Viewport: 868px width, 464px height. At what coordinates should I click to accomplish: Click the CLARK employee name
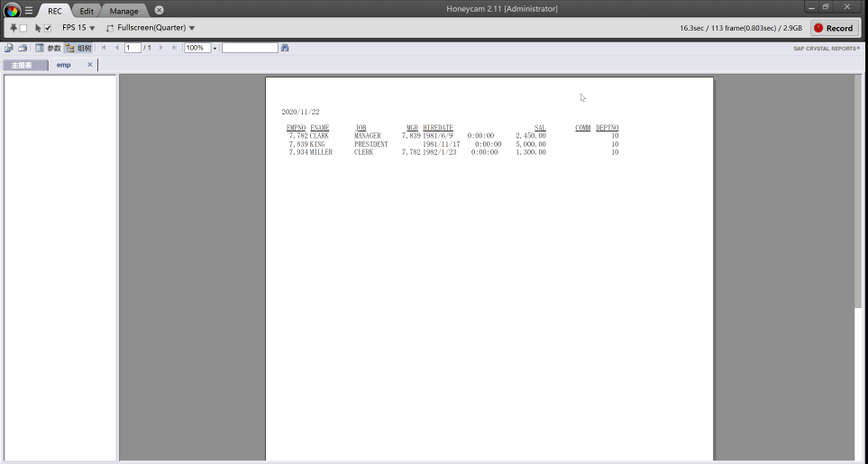[319, 135]
